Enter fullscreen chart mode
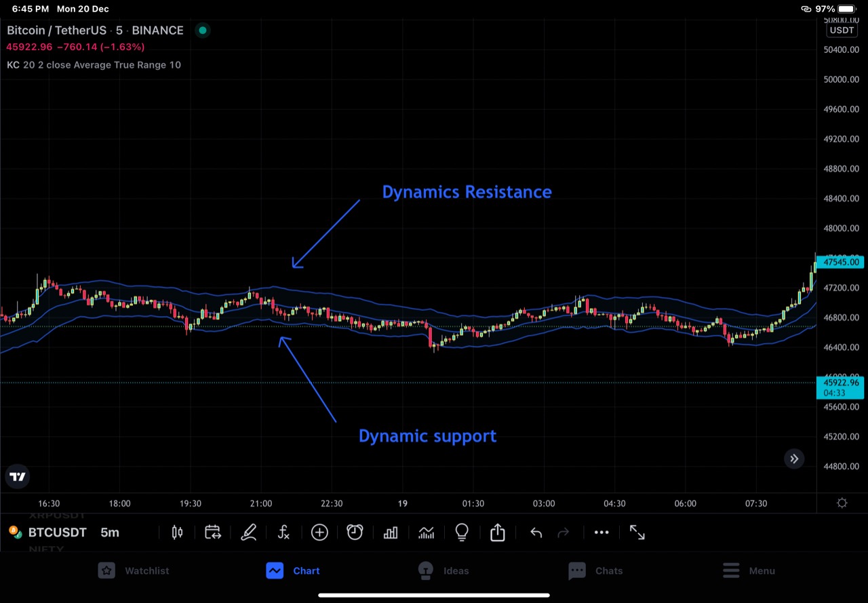 click(637, 532)
